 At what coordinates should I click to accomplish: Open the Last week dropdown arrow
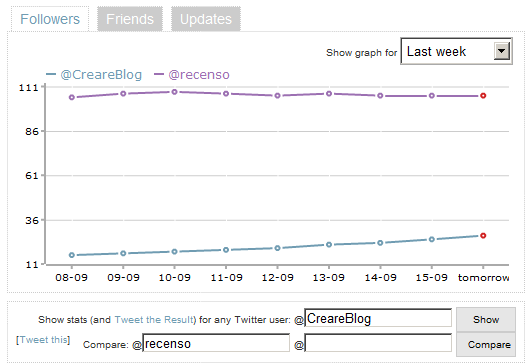pos(501,52)
